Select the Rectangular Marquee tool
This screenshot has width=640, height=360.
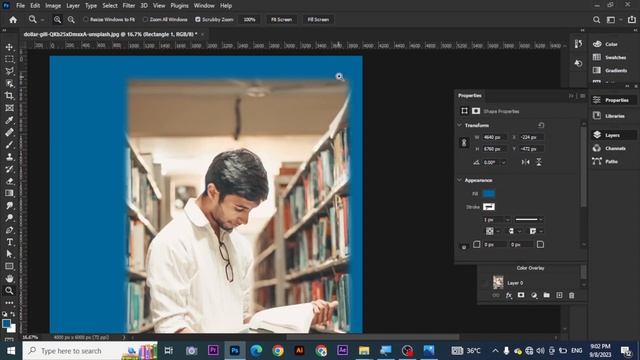click(x=9, y=59)
